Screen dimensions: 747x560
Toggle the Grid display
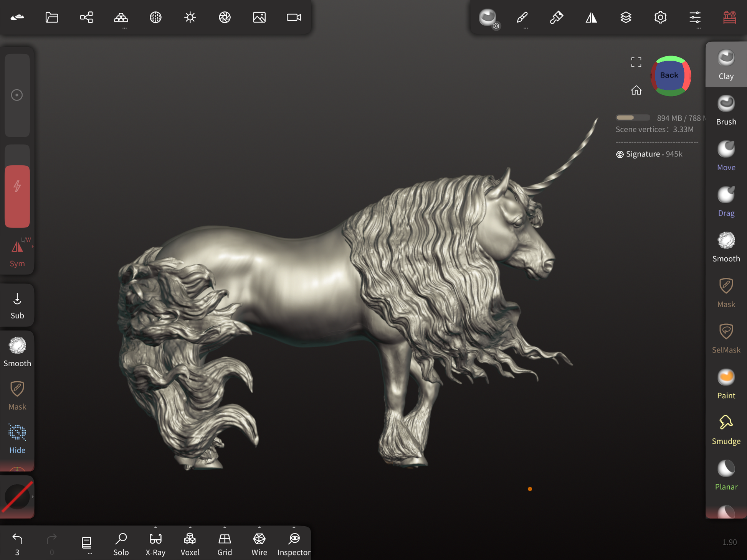pos(225,544)
